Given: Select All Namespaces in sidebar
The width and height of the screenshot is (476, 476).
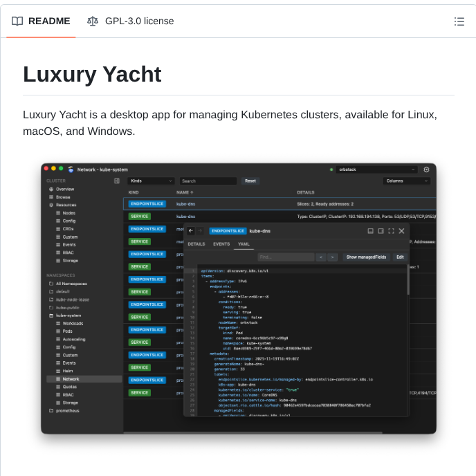Looking at the screenshot, I should [x=71, y=284].
